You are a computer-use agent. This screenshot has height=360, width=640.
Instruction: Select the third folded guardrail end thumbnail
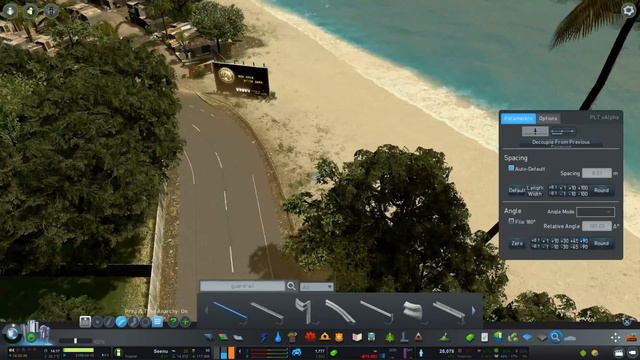click(303, 310)
